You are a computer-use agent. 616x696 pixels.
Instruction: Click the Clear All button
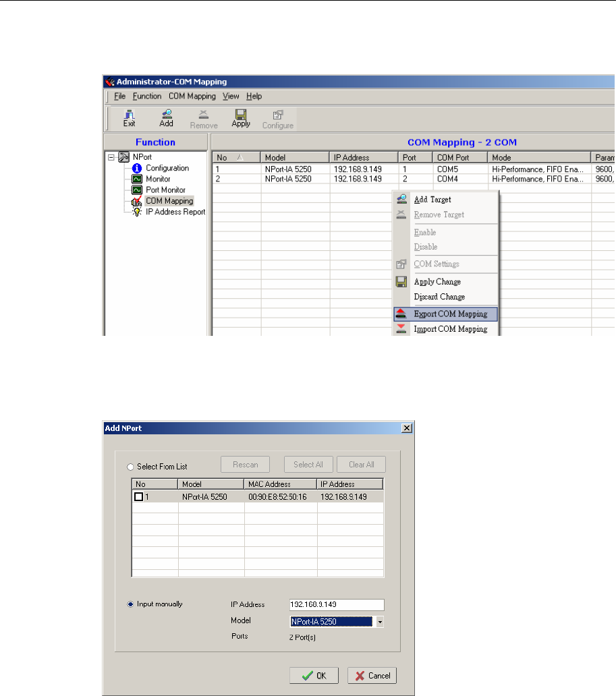[361, 465]
